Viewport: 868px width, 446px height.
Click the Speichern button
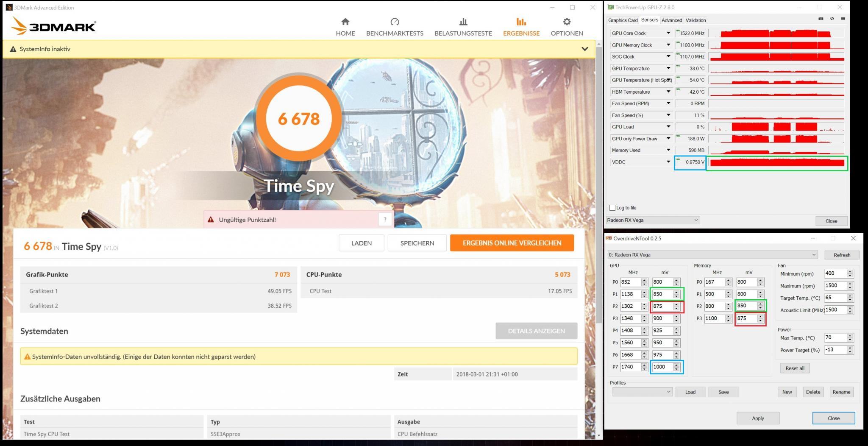pyautogui.click(x=417, y=243)
